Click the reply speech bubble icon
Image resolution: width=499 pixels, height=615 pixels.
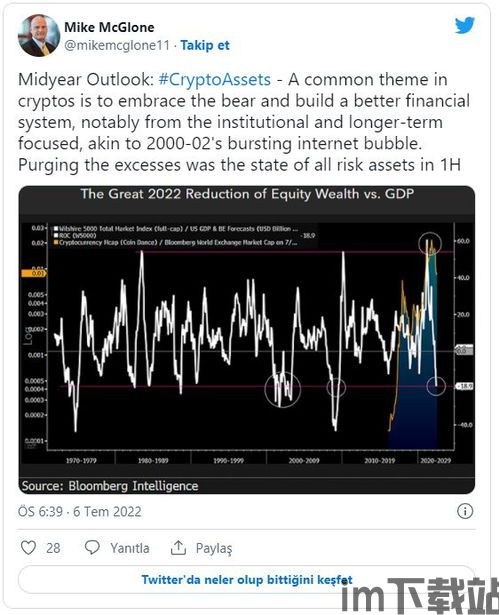point(92,548)
